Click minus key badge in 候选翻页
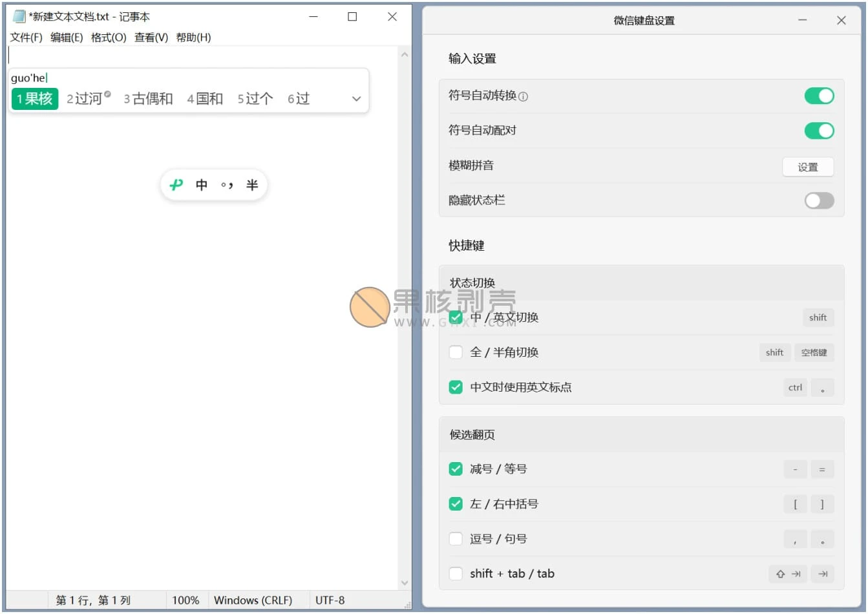Screen dimensions: 868x614 tap(795, 469)
